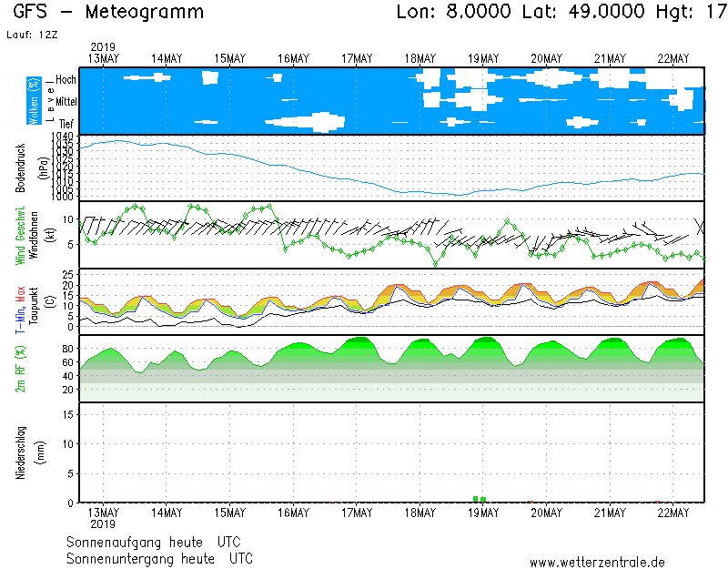Click the "(kt)" wind unit label
Viewport: 728px width, 569px height.
click(x=50, y=236)
